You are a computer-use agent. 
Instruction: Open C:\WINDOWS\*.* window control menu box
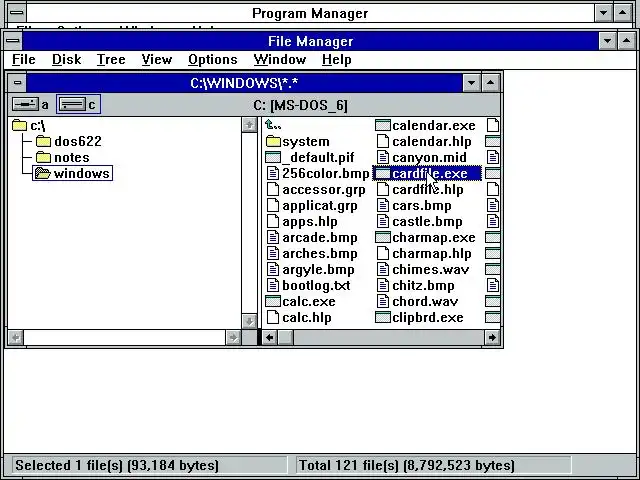17,83
